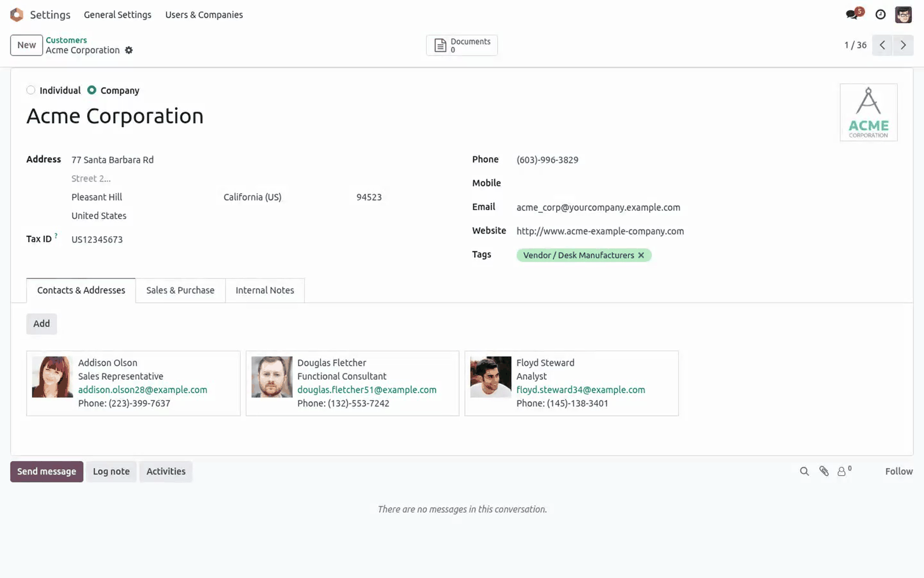Click the Acme Corporation logo image
924x578 pixels.
click(869, 113)
